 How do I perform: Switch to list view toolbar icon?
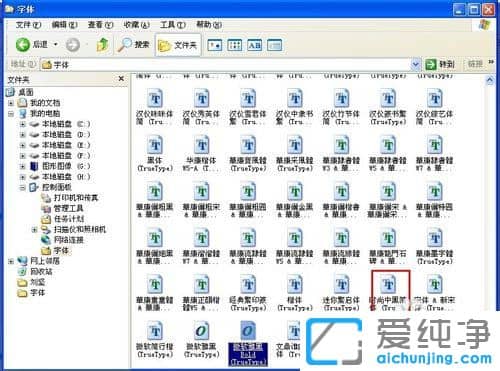(234, 45)
